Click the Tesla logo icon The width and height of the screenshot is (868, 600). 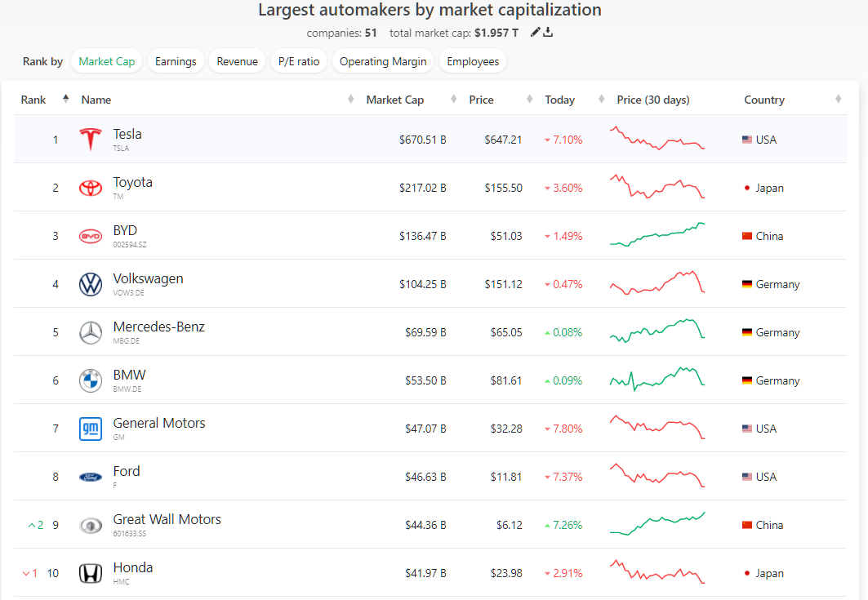(x=91, y=140)
